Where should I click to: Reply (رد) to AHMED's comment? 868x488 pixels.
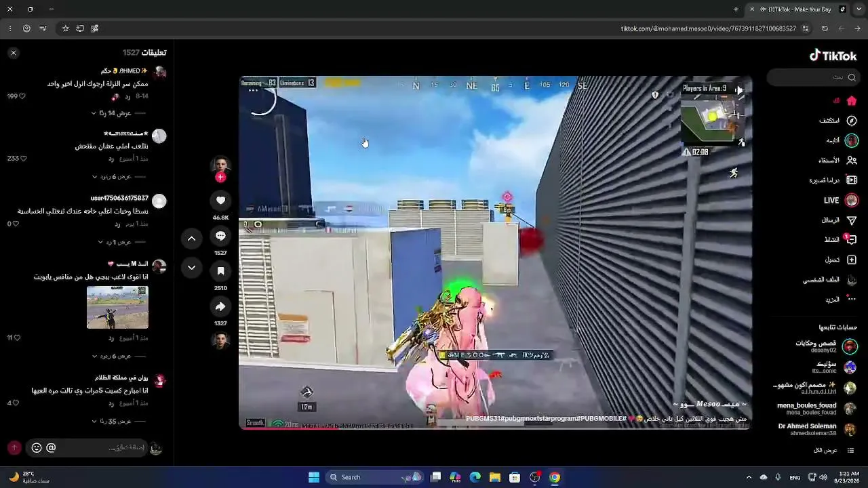pos(127,96)
